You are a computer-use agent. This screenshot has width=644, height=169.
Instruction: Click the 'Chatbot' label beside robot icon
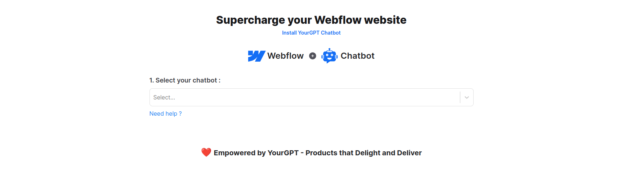pyautogui.click(x=357, y=56)
